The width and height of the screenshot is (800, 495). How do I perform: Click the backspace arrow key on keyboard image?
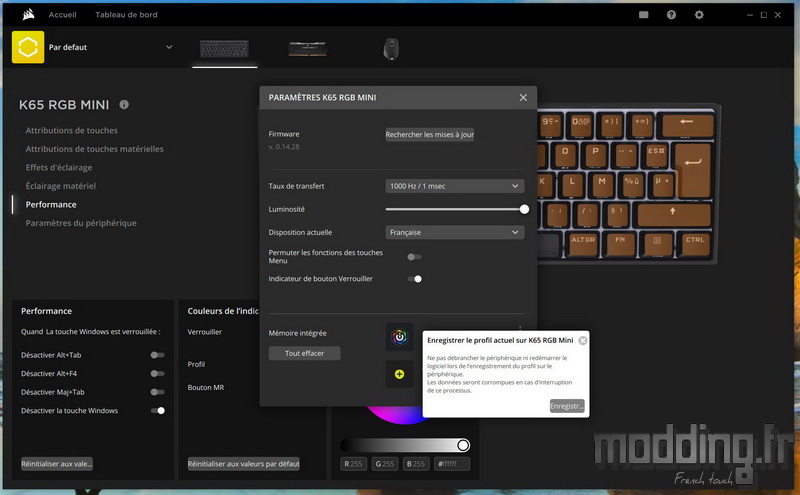pyautogui.click(x=687, y=124)
